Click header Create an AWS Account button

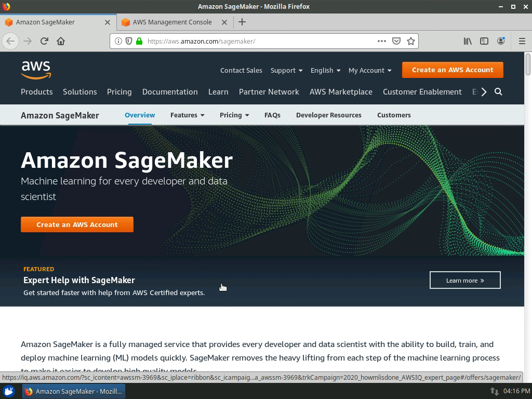[x=453, y=70]
